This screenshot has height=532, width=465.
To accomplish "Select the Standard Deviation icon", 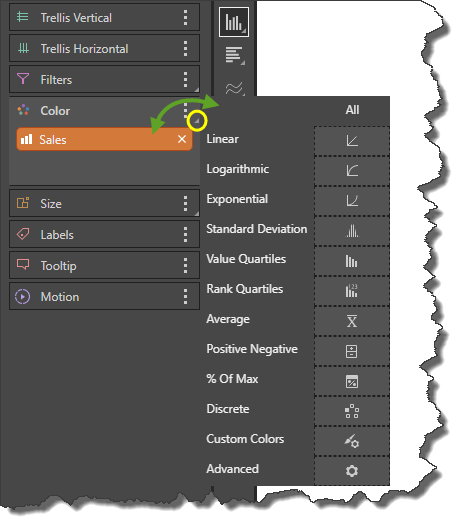I will (352, 231).
